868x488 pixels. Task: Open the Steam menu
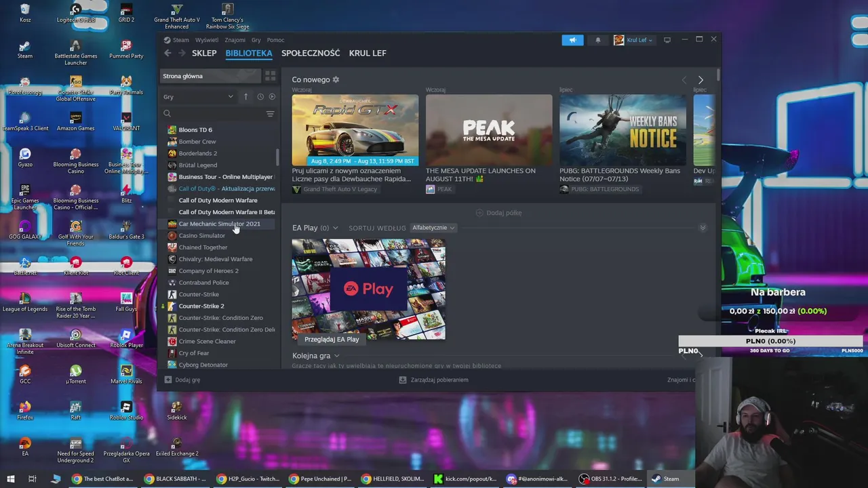click(x=181, y=40)
